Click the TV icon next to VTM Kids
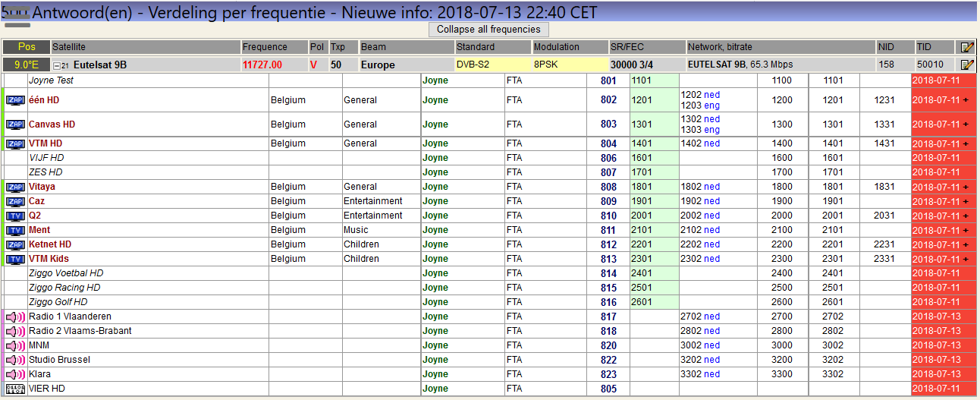The height and width of the screenshot is (400, 980). click(15, 259)
